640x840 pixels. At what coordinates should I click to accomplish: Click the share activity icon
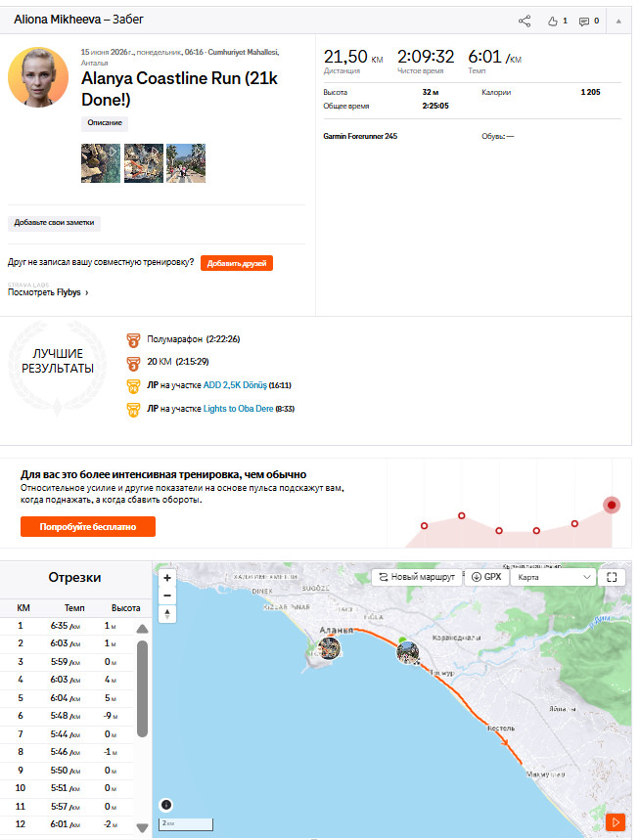(525, 21)
